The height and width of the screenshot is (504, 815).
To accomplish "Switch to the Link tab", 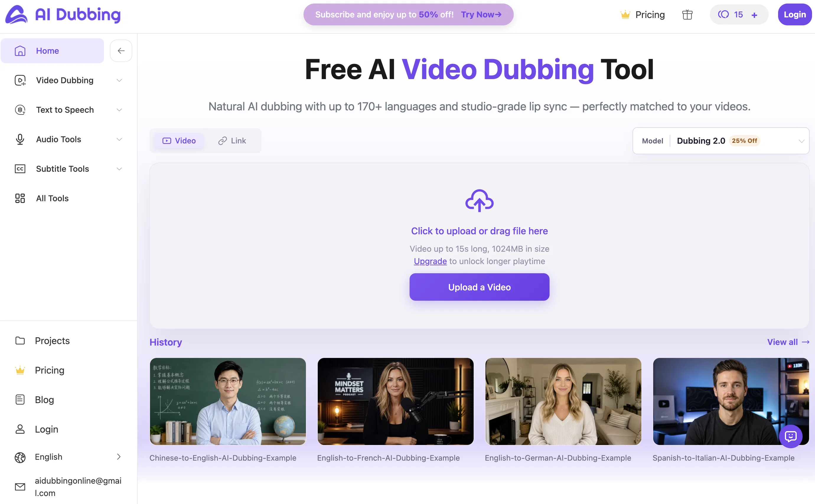I will 232,141.
